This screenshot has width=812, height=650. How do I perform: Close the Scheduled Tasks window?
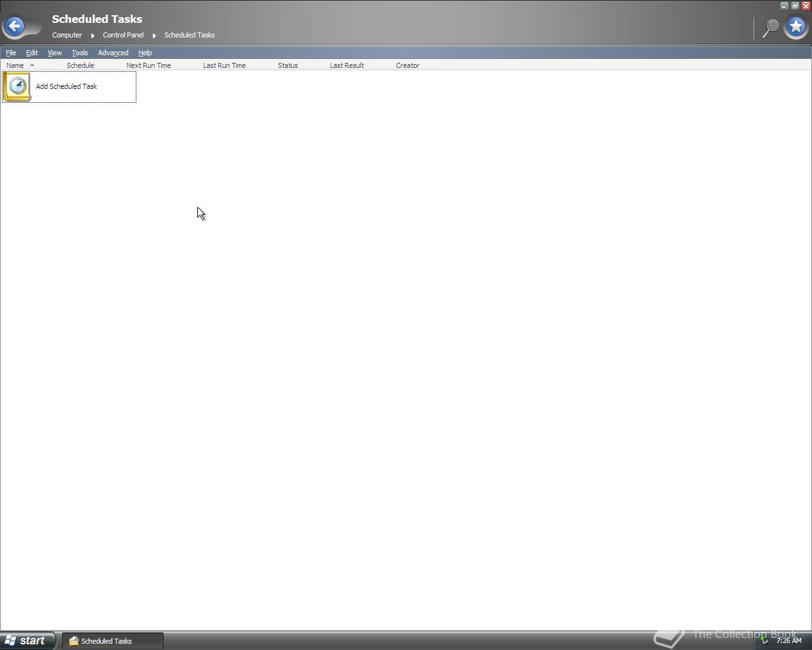pyautogui.click(x=806, y=6)
